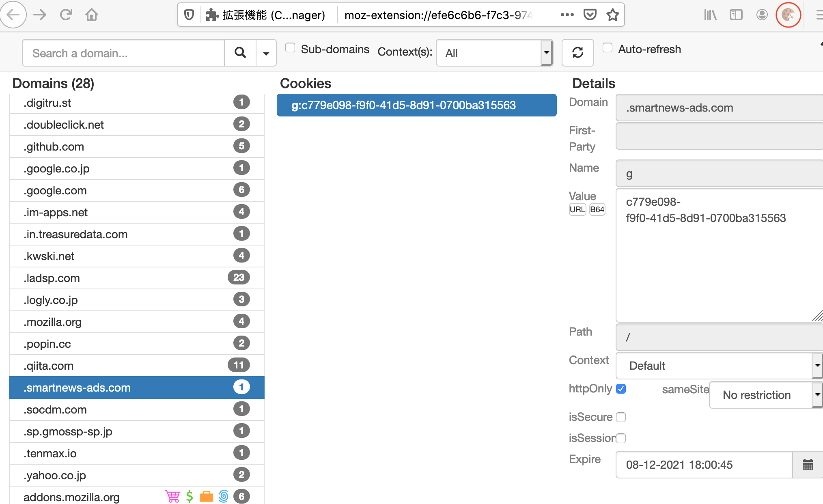Select the .kwski.net domain

pyautogui.click(x=136, y=256)
